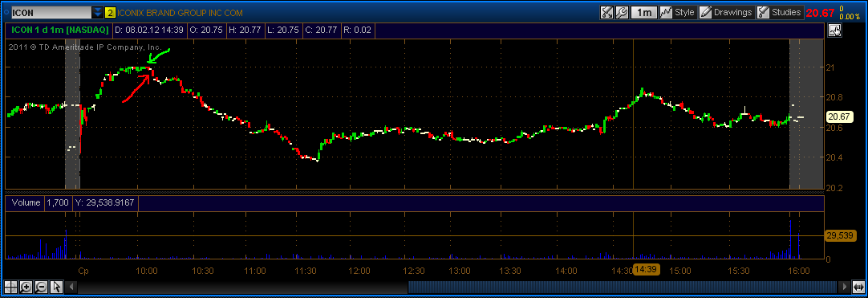Select the pointer cursor tool
Screen dimensions: 868x298
[x=56, y=287]
